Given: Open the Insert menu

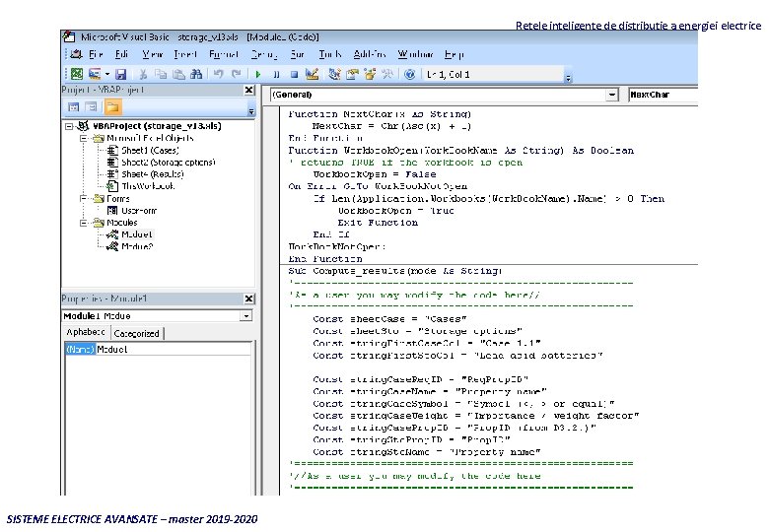Looking at the screenshot, I should pyautogui.click(x=185, y=54).
